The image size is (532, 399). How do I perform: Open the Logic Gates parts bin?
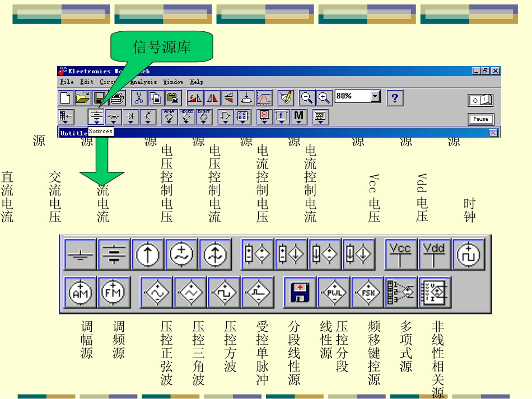225,116
